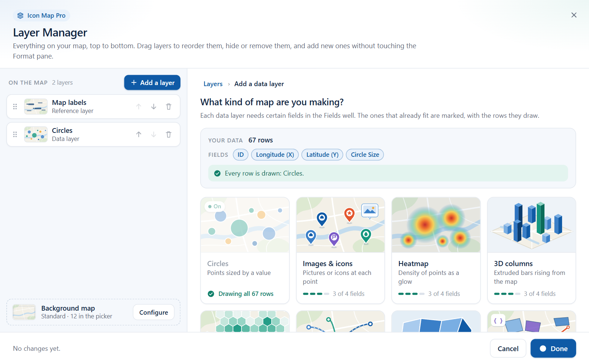Grab the drag handle of Map labels layer
Viewport: 589px width, 364px height.
click(x=15, y=106)
